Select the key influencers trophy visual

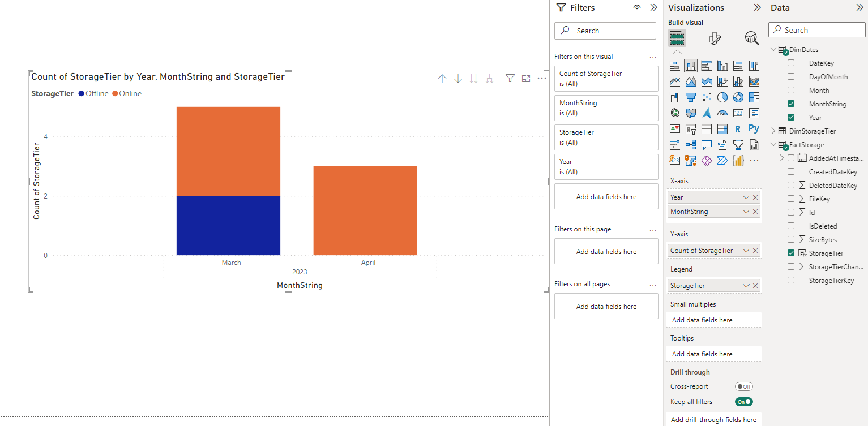click(738, 144)
